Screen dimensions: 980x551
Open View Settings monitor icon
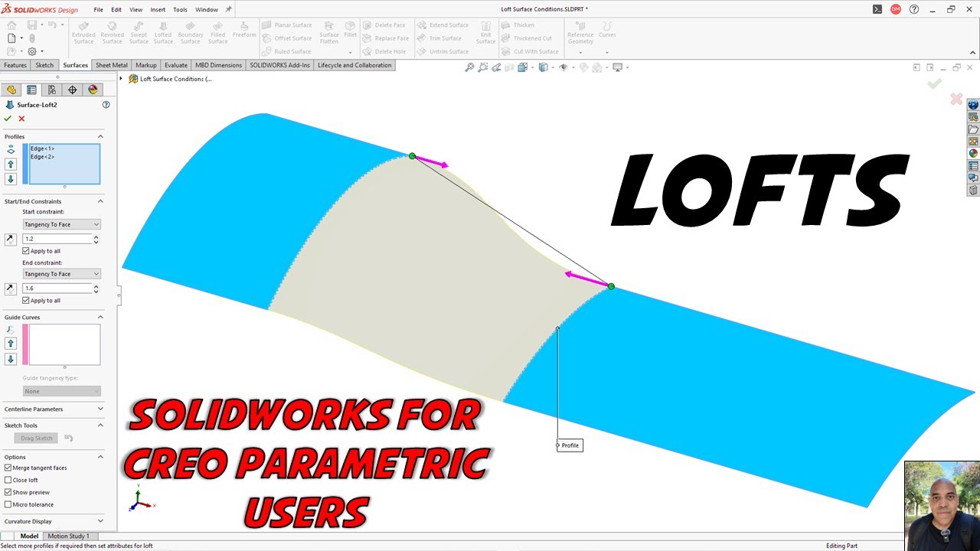point(618,67)
